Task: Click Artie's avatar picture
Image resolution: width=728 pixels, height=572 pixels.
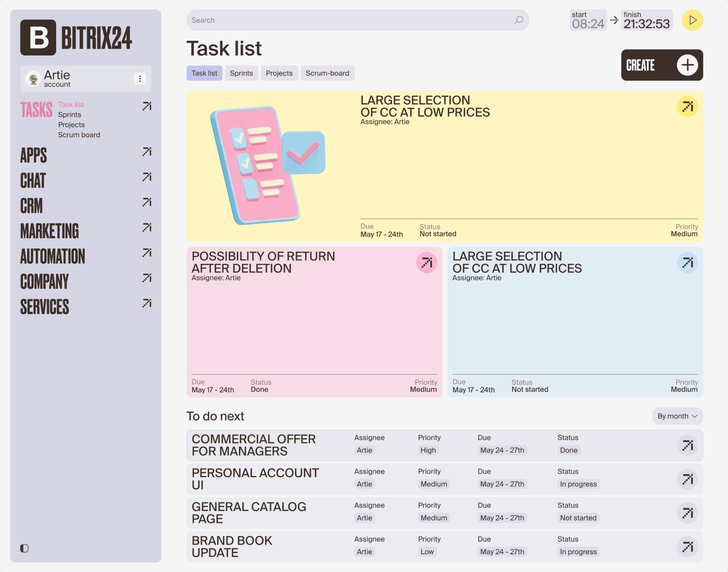Action: [33, 79]
